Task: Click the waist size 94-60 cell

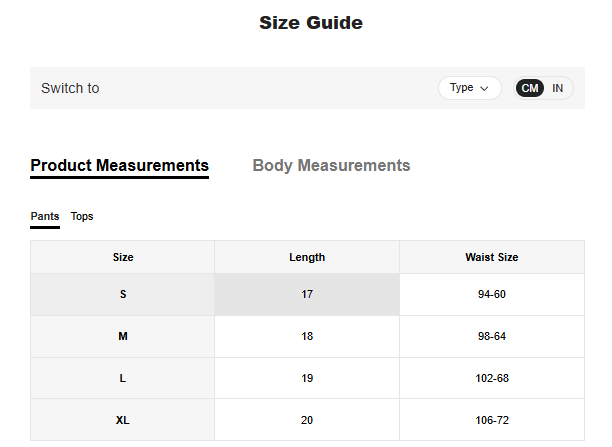Action: tap(491, 295)
